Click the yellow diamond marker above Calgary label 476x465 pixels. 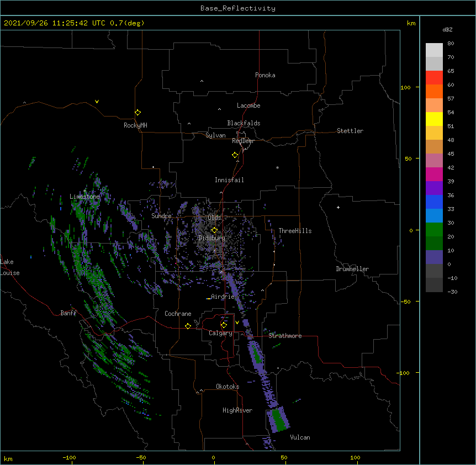[x=224, y=325]
